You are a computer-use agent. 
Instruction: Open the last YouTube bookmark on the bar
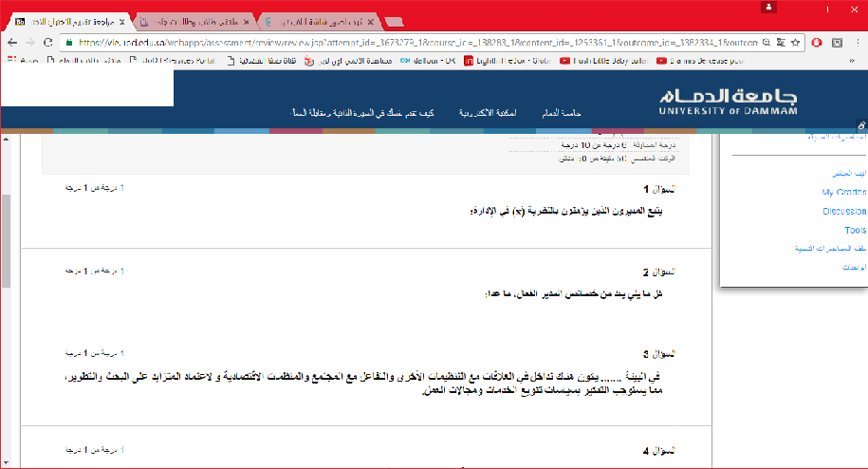tap(700, 61)
